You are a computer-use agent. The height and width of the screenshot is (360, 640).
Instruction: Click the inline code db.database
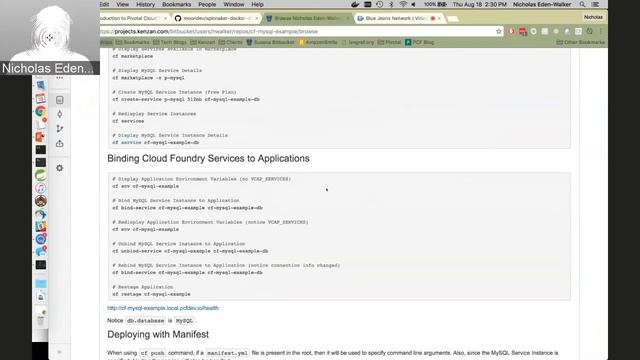point(145,321)
